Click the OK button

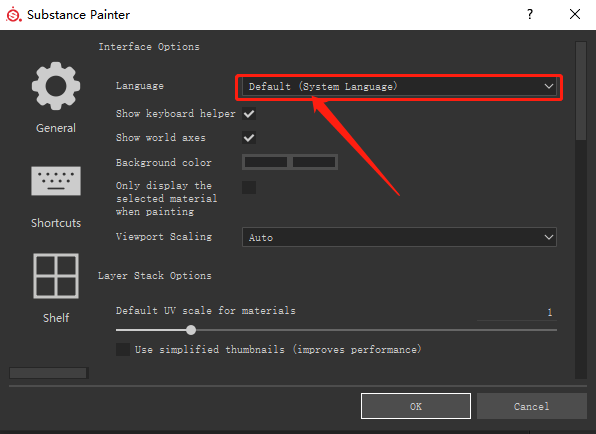[416, 406]
